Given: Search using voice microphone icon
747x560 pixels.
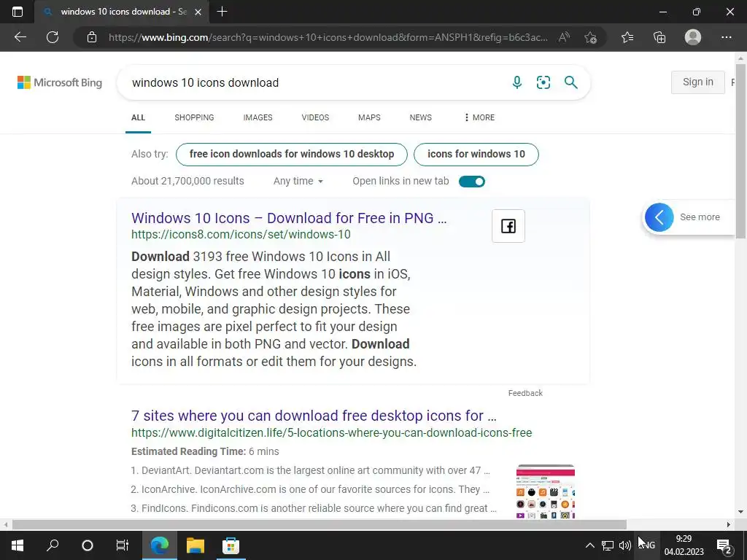Looking at the screenshot, I should [x=517, y=82].
